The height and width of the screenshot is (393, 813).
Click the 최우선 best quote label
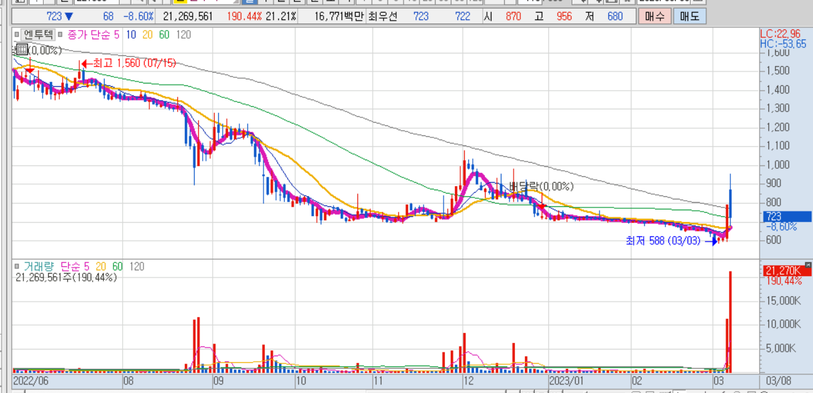[x=382, y=17]
